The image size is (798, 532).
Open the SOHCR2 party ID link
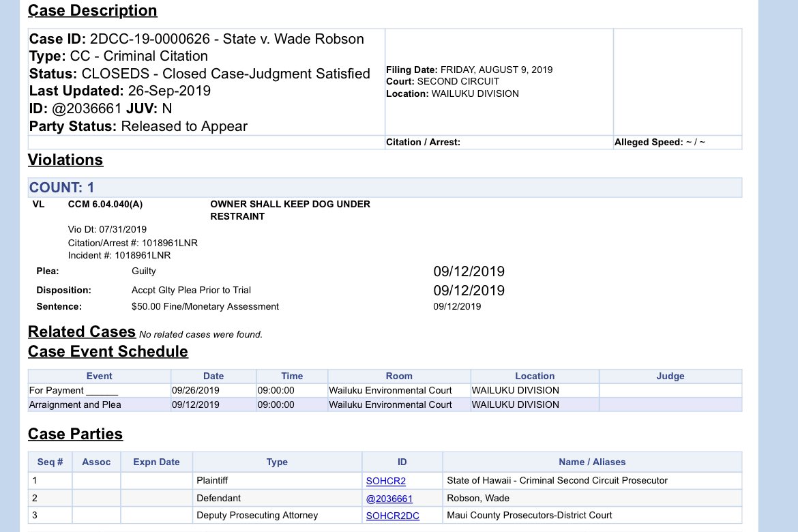click(x=386, y=481)
